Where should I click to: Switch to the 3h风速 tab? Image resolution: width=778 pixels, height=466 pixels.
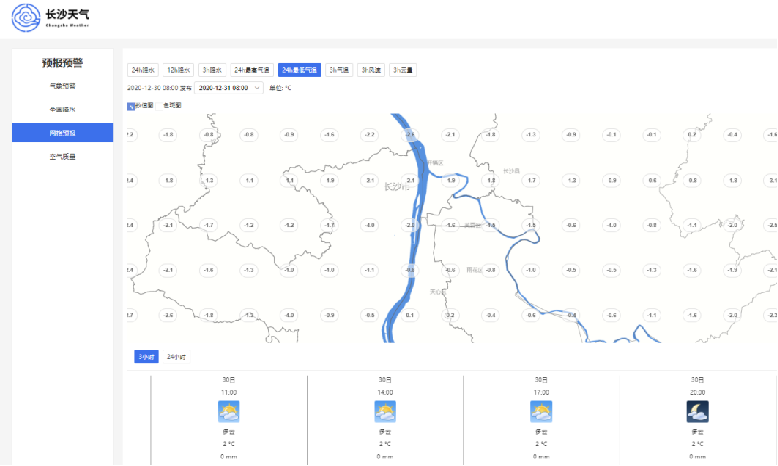[x=371, y=70]
